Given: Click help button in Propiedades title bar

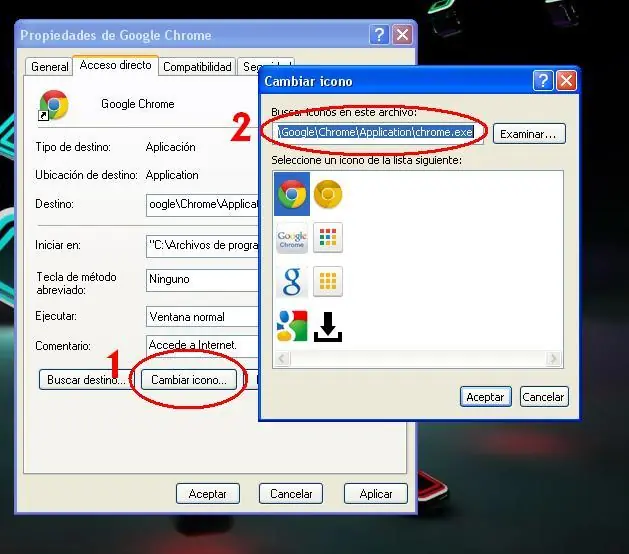Looking at the screenshot, I should pos(379,35).
